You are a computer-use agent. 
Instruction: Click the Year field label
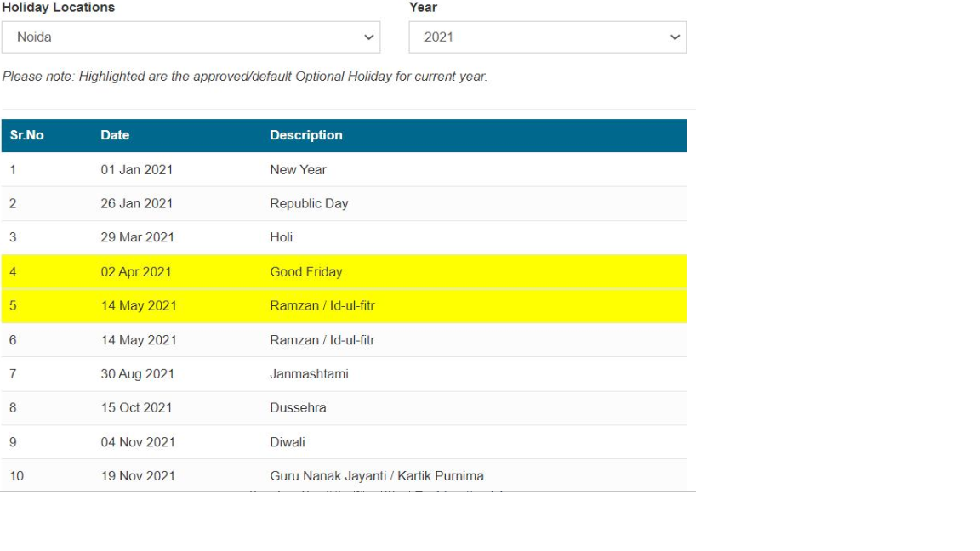coord(423,8)
